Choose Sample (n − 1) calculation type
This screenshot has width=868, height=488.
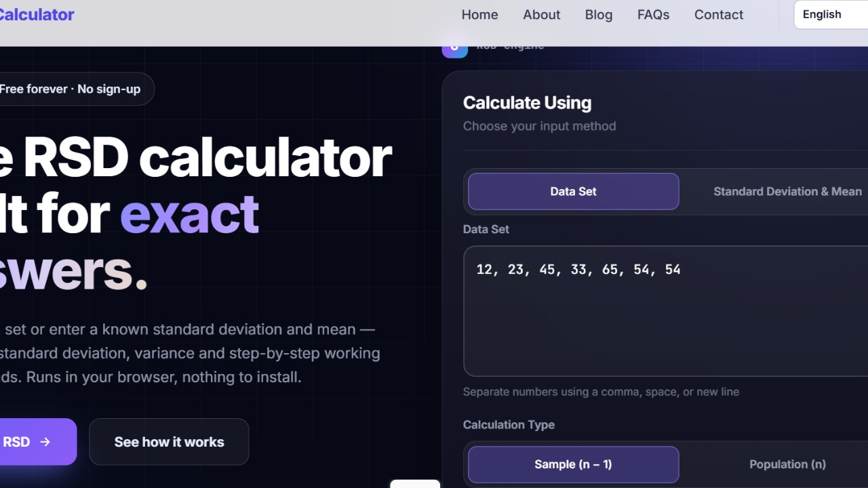(573, 464)
